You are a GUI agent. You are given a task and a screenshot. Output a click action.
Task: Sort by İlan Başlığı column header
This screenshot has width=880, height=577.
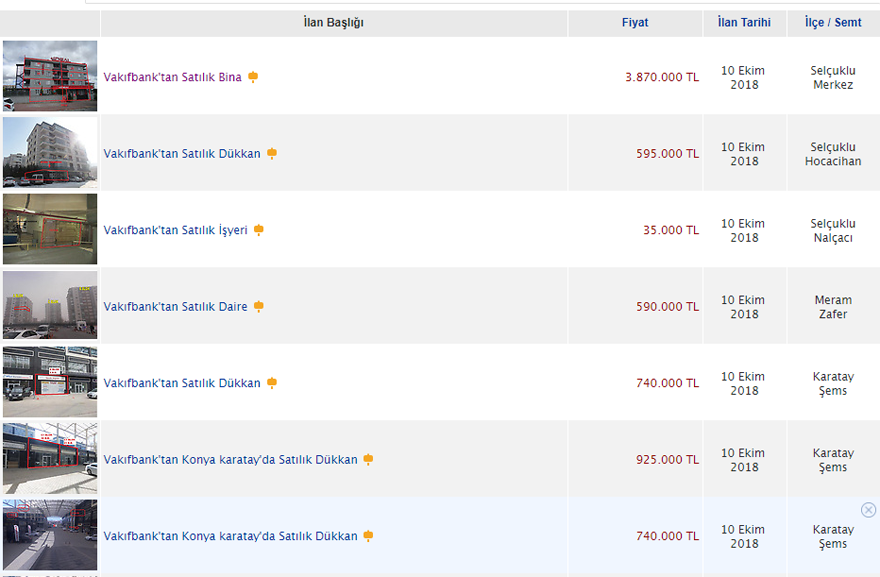pos(333,23)
